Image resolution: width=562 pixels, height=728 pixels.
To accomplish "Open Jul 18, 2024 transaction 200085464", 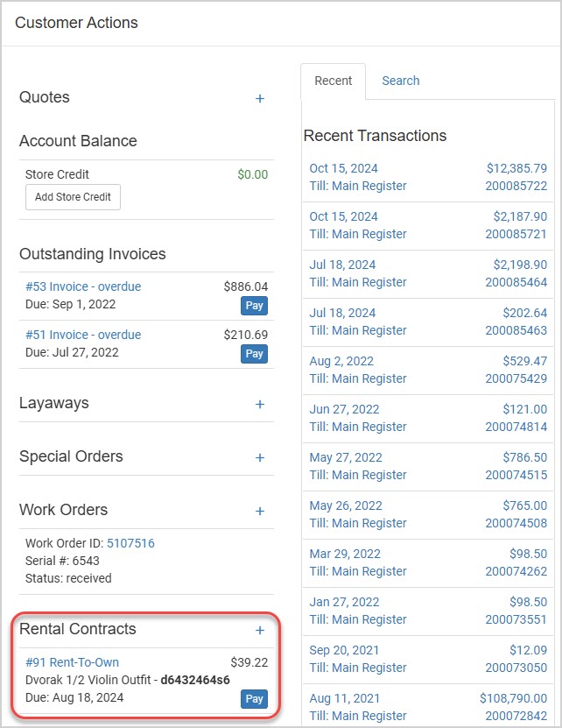I will coord(428,274).
